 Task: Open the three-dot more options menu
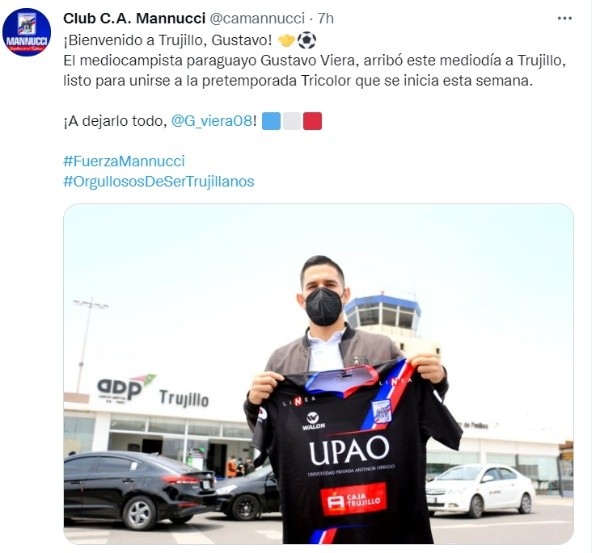point(564,18)
